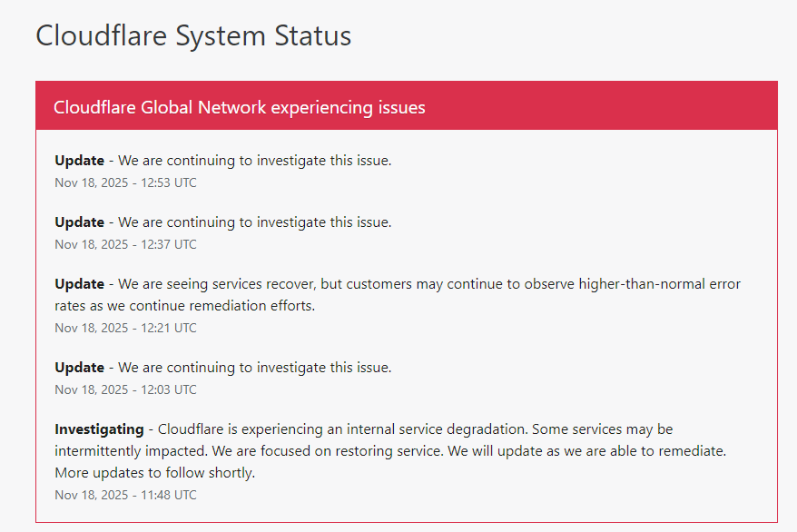
Task: Click the bold Investigating status label
Action: [99, 429]
